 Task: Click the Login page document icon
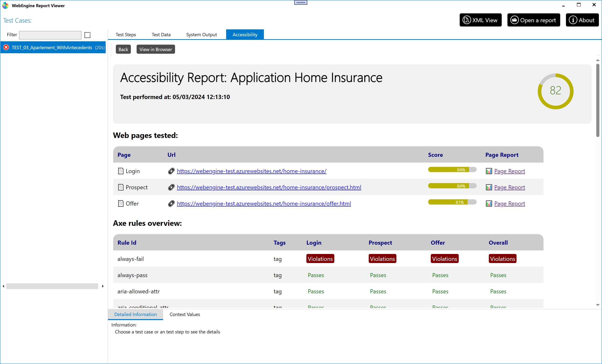pyautogui.click(x=121, y=171)
